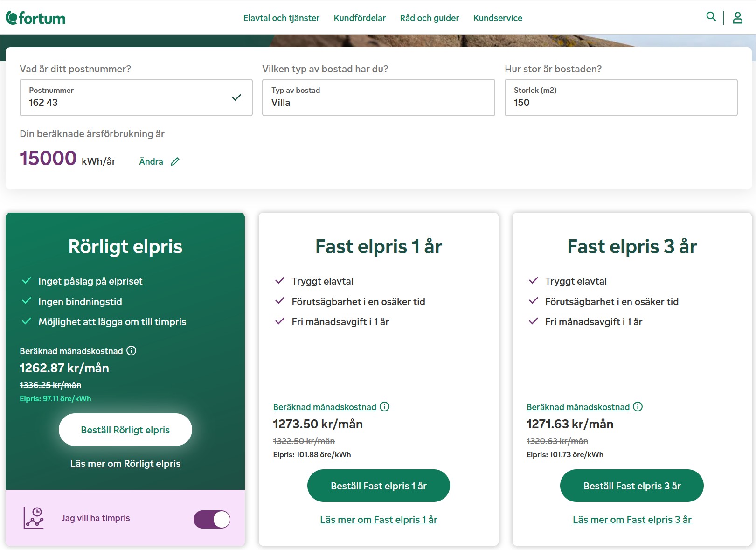
Task: Open 'Elavtal och tjänster' menu
Action: click(281, 18)
